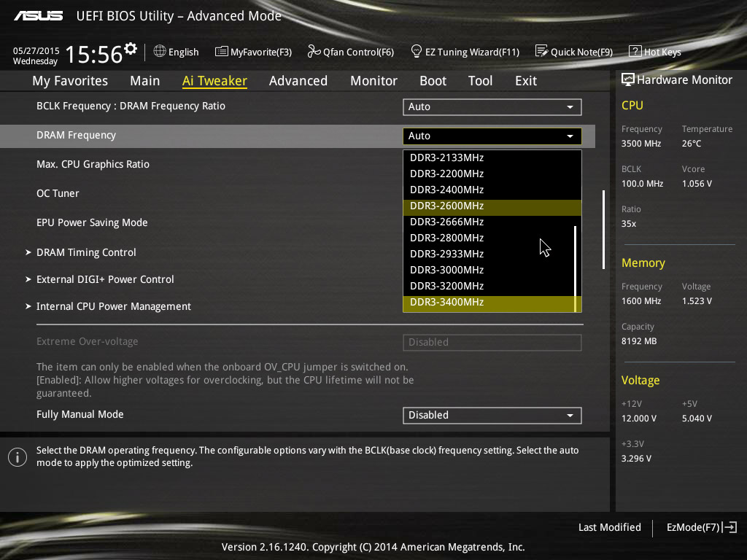The height and width of the screenshot is (560, 747).
Task: Switch to the Tool tab
Action: pos(480,81)
